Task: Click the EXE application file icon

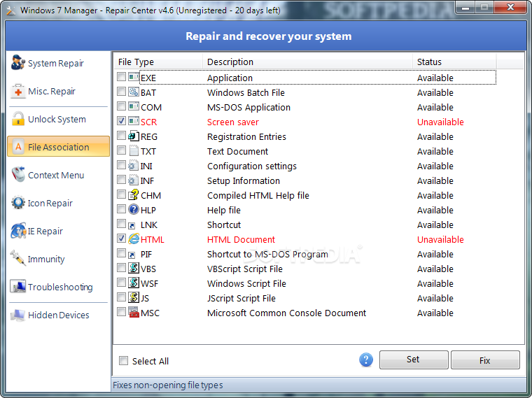Action: click(x=134, y=78)
